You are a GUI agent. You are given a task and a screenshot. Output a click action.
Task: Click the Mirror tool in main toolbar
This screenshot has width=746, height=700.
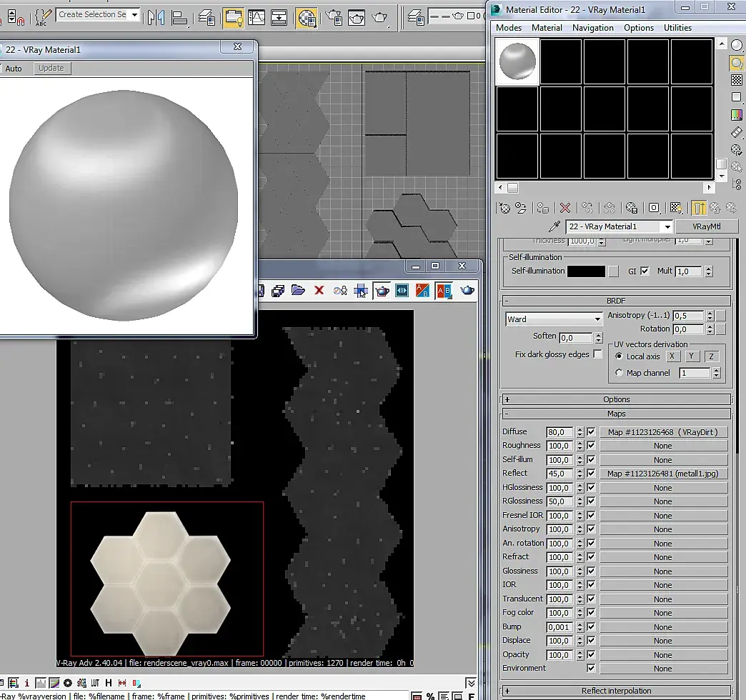point(155,17)
